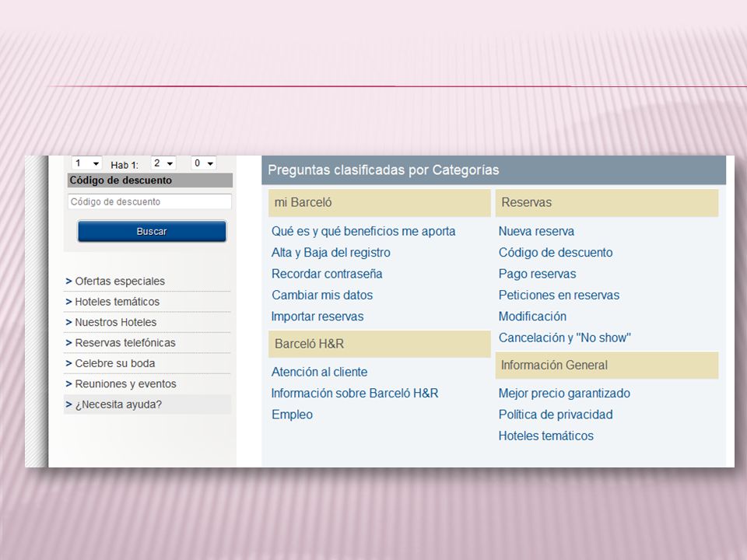The height and width of the screenshot is (560, 747).
Task: Click the mi Barceló category header
Action: (x=379, y=203)
